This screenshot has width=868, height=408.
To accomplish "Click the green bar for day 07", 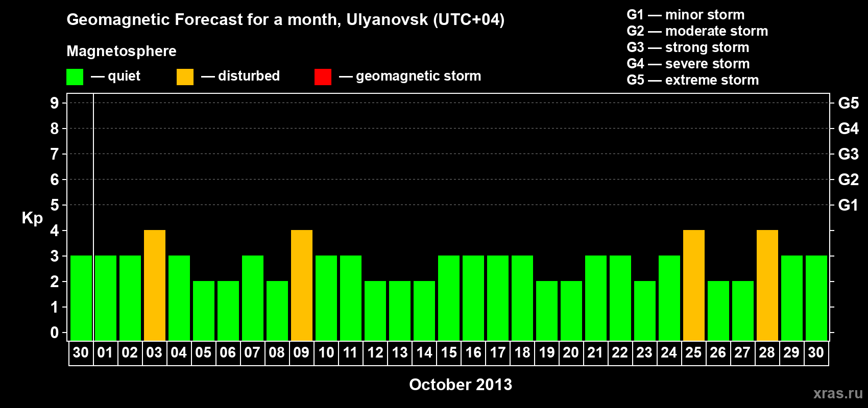I will tap(253, 298).
